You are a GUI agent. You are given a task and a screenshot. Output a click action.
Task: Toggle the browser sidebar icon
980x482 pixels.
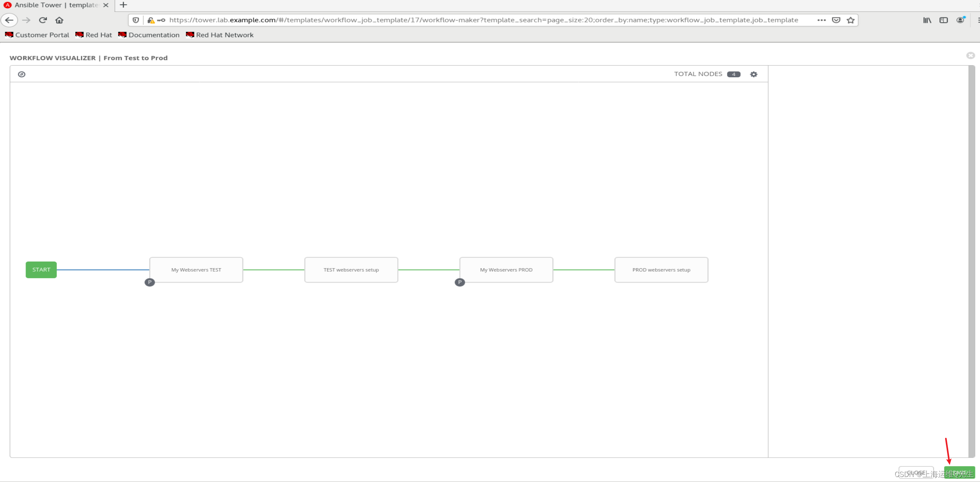(944, 20)
